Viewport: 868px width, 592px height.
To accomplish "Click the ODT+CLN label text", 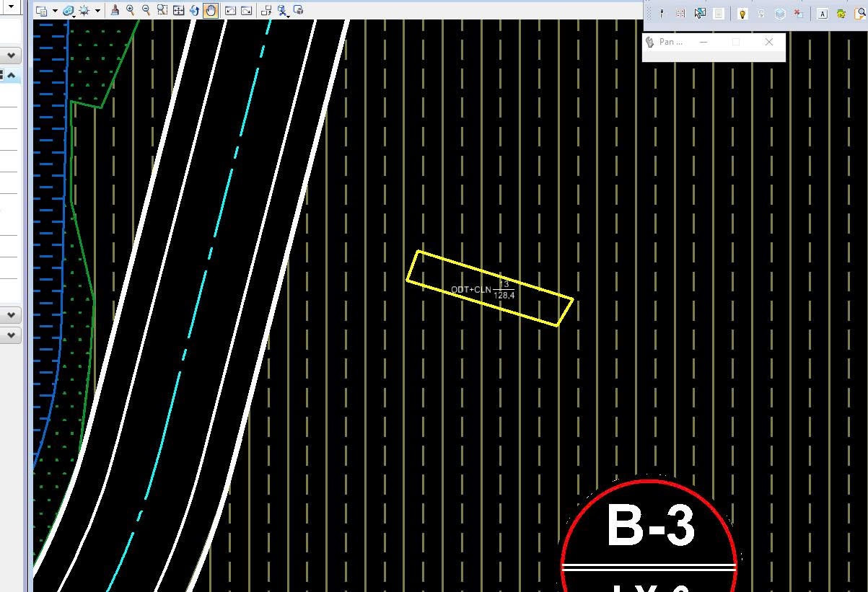I will (471, 290).
